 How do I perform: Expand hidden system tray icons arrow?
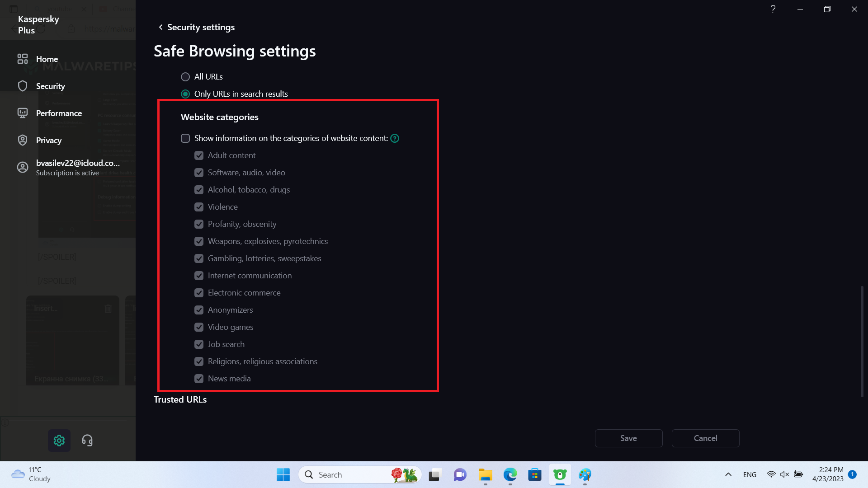[x=728, y=474]
